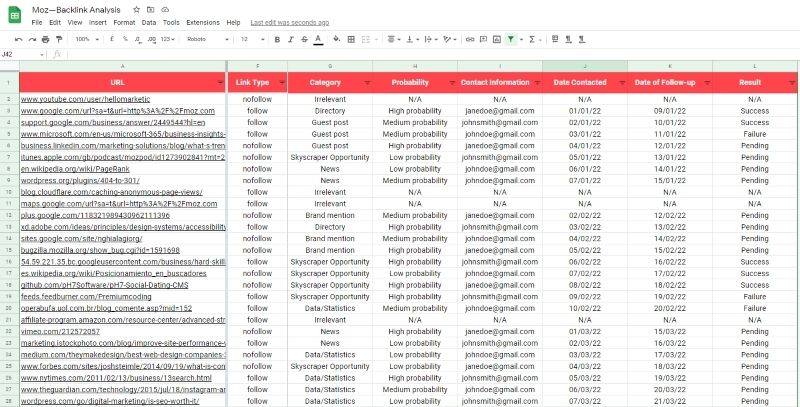This screenshot has width=800, height=407.
Task: Set left-to-right text direction
Action: coord(568,39)
